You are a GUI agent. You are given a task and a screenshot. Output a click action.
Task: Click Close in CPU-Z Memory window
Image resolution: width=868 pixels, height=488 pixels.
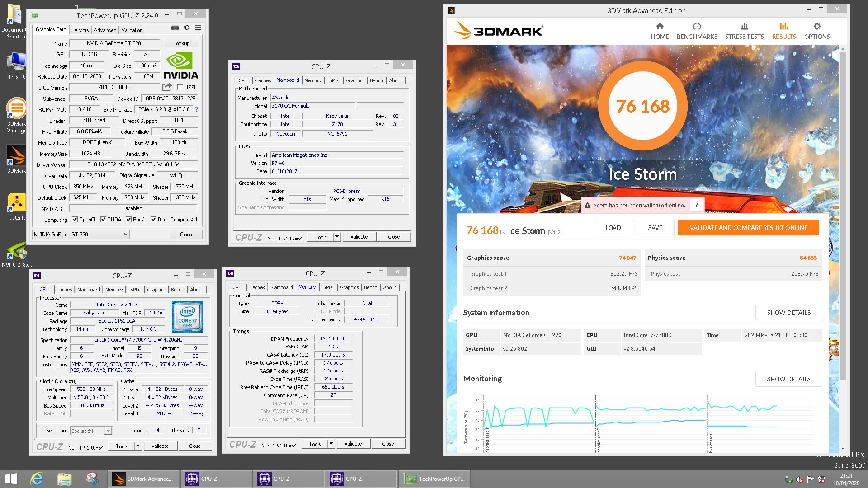click(388, 444)
